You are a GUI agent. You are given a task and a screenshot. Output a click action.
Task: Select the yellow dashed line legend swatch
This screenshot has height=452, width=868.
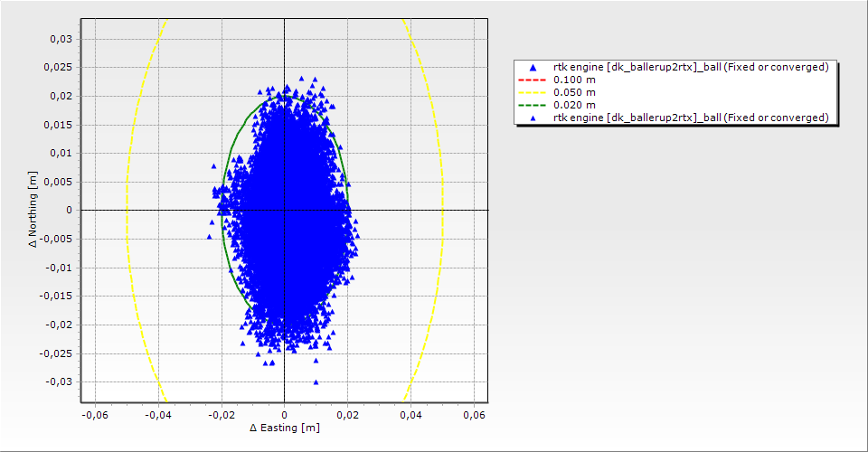[x=532, y=92]
